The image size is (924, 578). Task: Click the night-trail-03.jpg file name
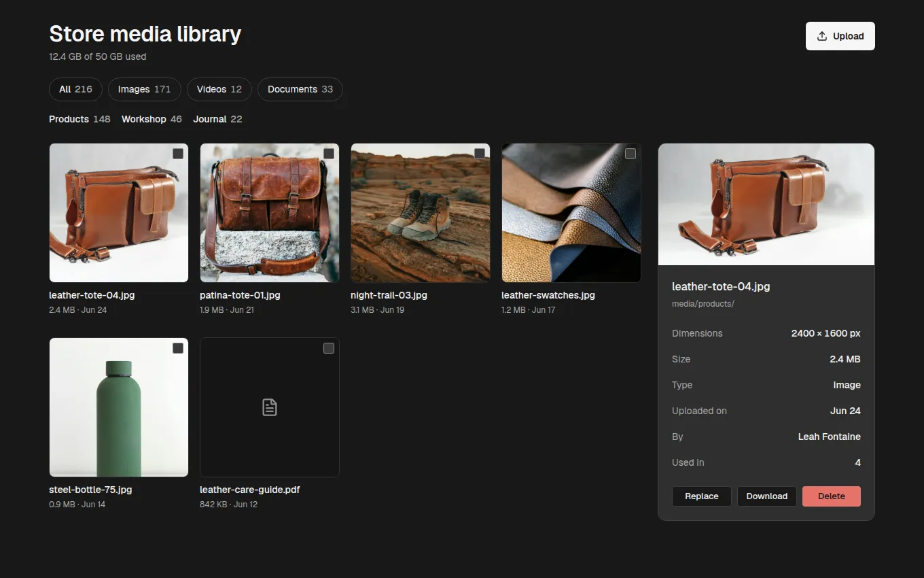[389, 295]
